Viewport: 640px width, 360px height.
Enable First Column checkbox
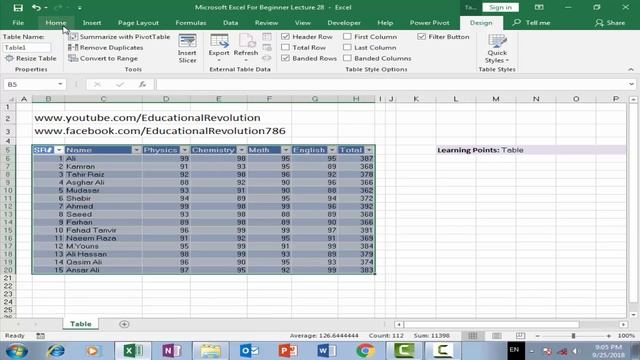click(x=347, y=37)
